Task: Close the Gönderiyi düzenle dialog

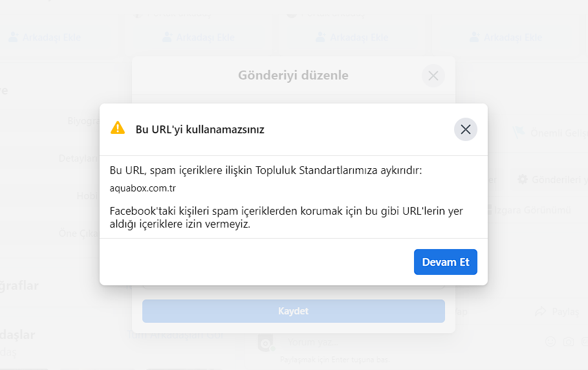Action: [433, 76]
